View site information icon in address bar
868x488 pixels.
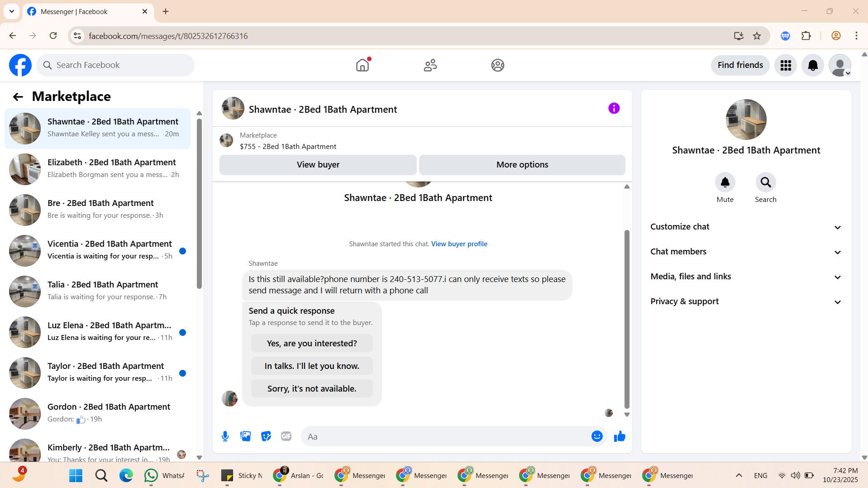tap(77, 36)
